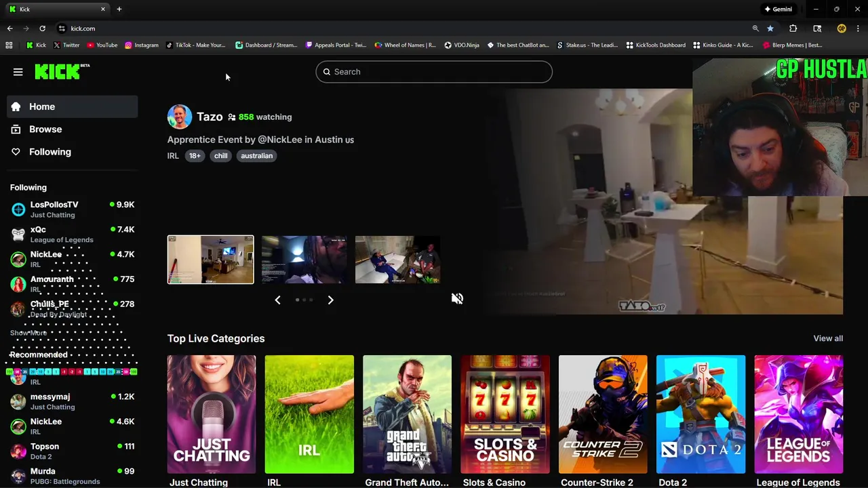
Task: Open the Stake.us bookmark
Action: 587,45
